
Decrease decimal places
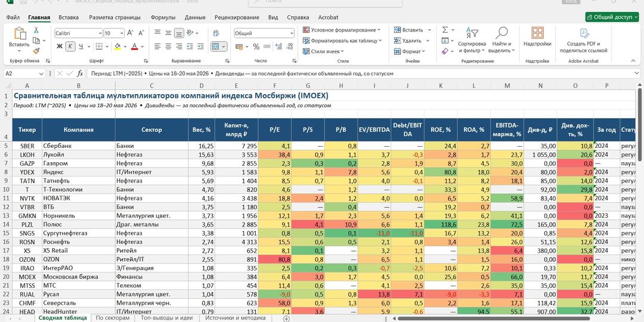(290, 47)
